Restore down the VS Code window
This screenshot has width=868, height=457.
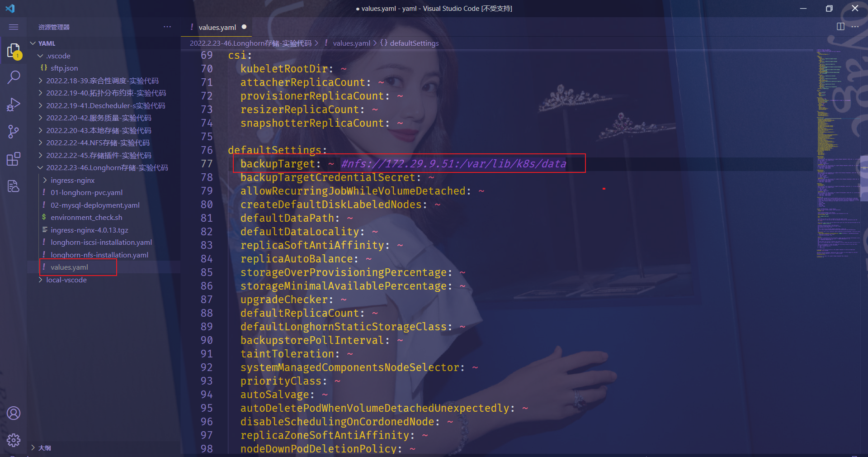point(829,8)
